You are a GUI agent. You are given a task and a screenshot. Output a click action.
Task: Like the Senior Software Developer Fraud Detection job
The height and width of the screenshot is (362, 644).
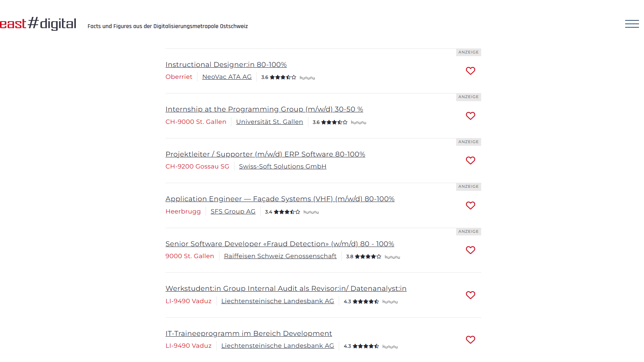[470, 250]
